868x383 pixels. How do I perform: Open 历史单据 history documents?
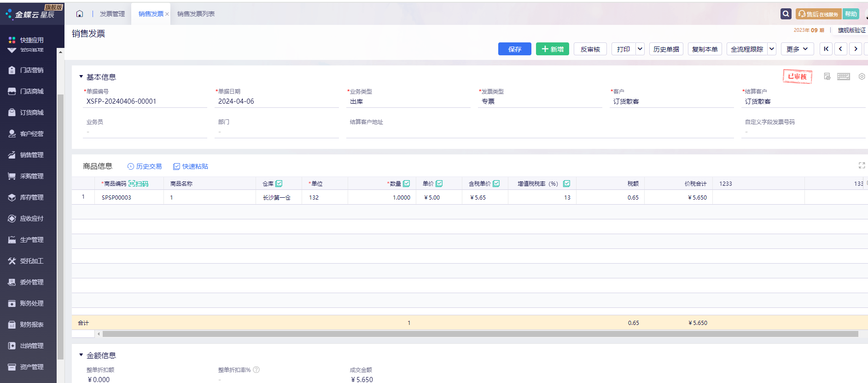(666, 49)
